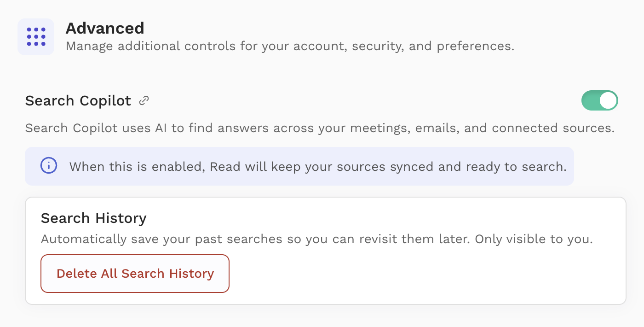Click Delete All Search History
Image resolution: width=644 pixels, height=327 pixels.
click(x=135, y=273)
